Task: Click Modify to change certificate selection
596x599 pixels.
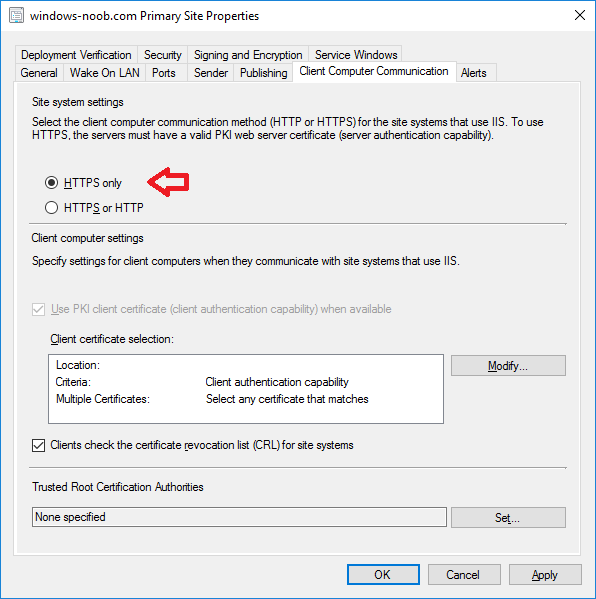Action: [508, 366]
